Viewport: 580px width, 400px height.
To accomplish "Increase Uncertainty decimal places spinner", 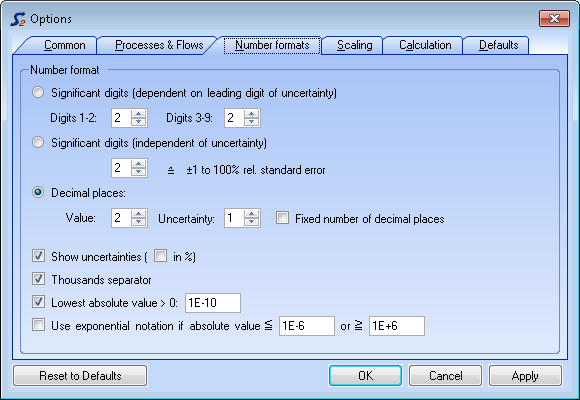I will click(x=252, y=214).
